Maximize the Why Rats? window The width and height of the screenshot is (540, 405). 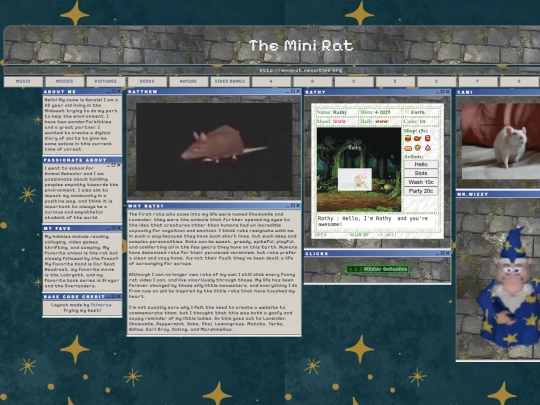point(293,206)
